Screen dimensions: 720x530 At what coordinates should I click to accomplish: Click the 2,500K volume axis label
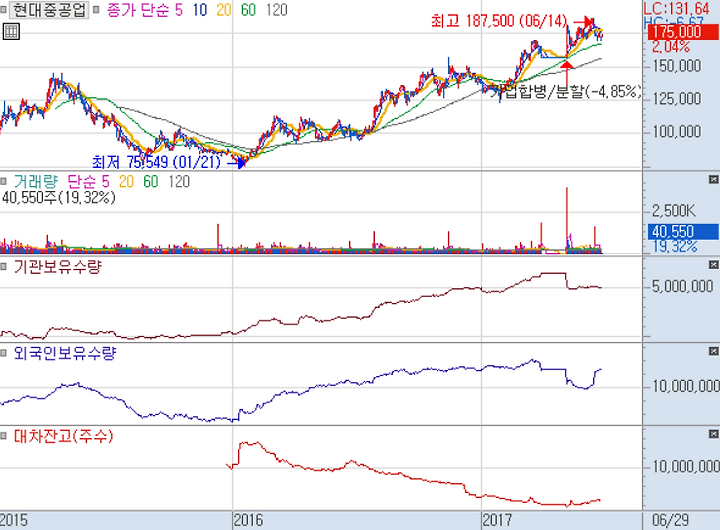(674, 211)
